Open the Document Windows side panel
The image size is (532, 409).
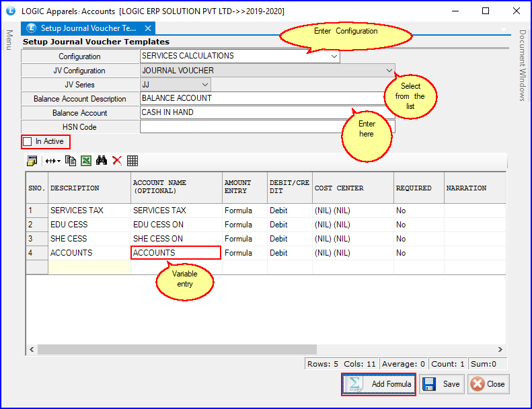(523, 65)
